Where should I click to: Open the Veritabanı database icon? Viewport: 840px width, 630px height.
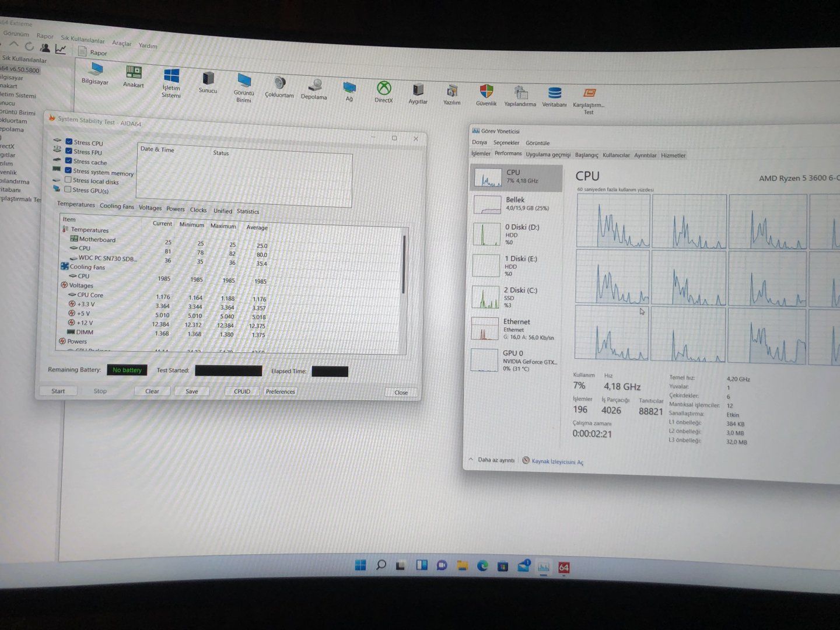click(x=554, y=97)
